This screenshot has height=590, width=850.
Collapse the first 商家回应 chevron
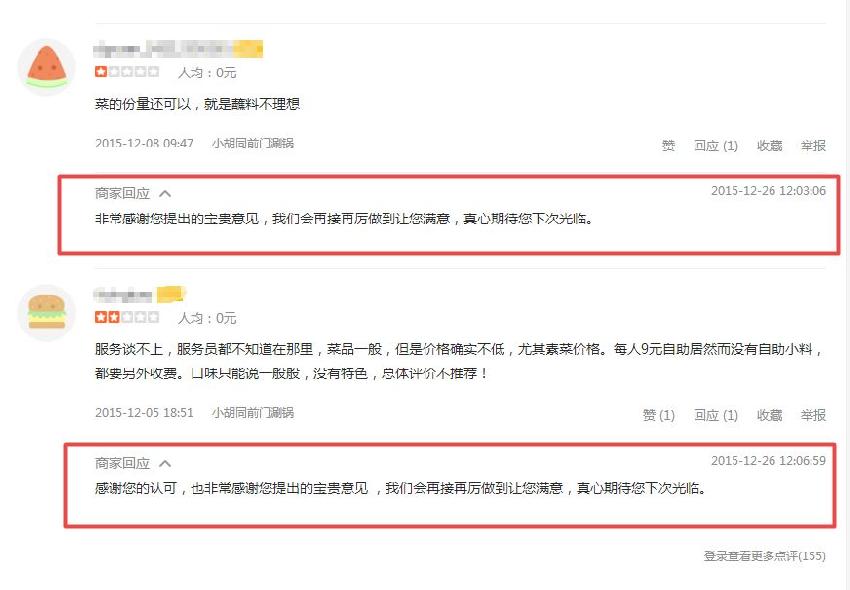tap(165, 194)
